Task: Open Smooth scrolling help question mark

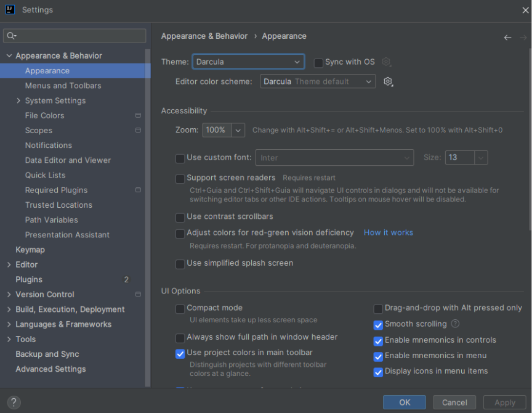Action: pos(455,324)
